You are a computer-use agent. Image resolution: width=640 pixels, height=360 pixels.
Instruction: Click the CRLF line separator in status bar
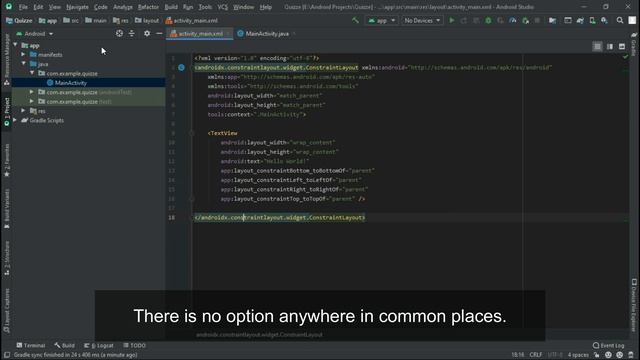536,355
